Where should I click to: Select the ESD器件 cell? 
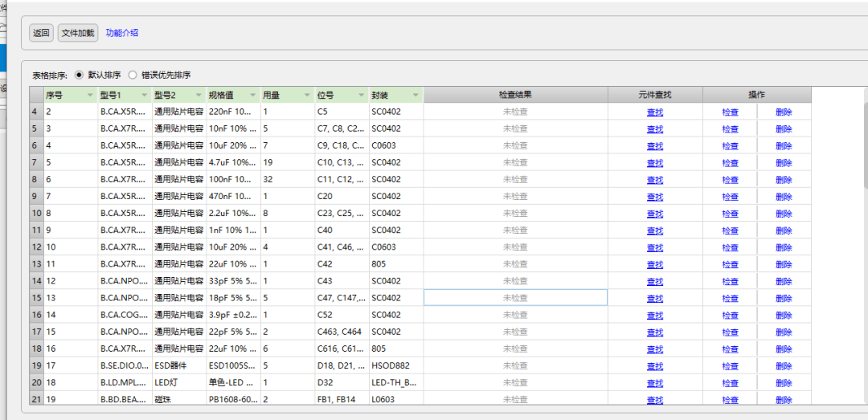pyautogui.click(x=179, y=365)
